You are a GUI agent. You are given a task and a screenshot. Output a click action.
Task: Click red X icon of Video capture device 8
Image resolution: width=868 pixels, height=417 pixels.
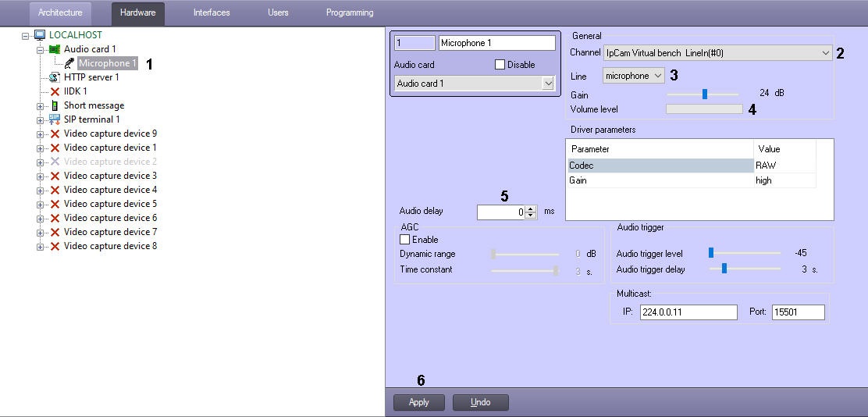(55, 247)
